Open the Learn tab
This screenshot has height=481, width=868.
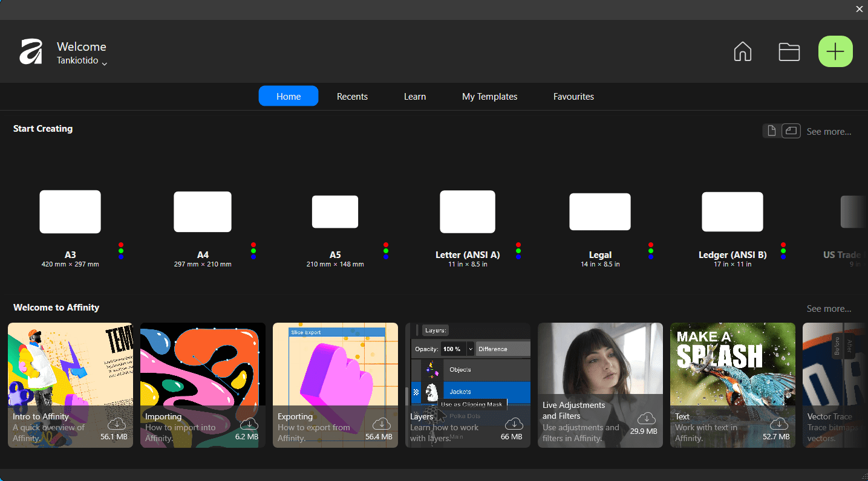click(415, 97)
